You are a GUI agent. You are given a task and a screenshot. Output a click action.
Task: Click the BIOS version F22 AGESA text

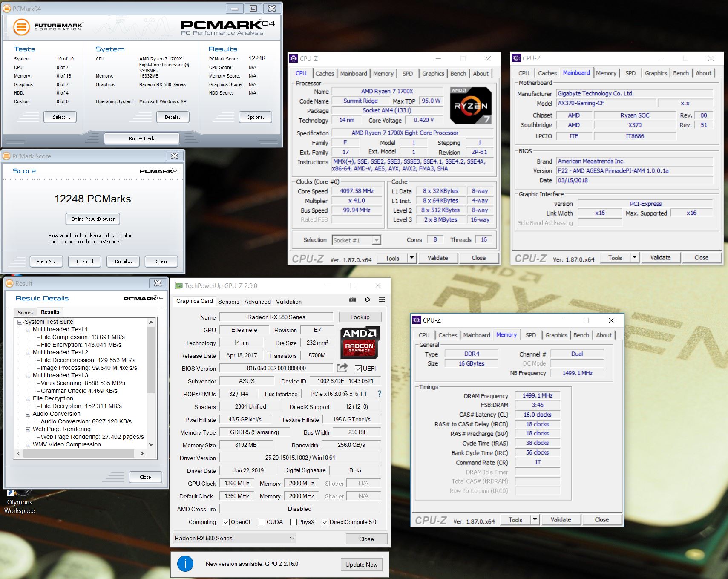pos(613,171)
